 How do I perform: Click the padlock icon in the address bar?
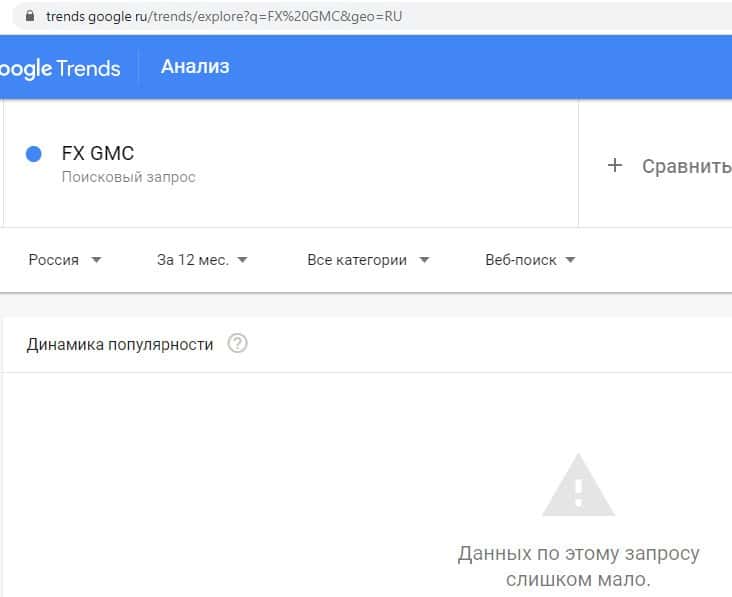tap(28, 17)
